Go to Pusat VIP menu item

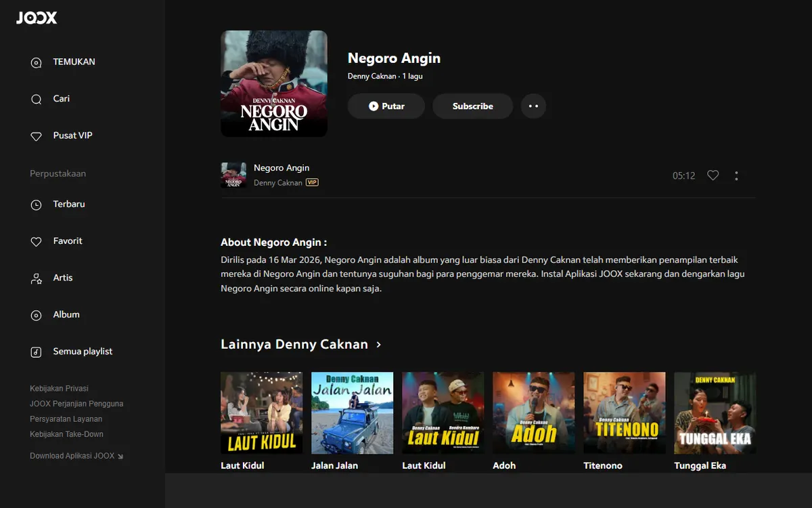72,135
